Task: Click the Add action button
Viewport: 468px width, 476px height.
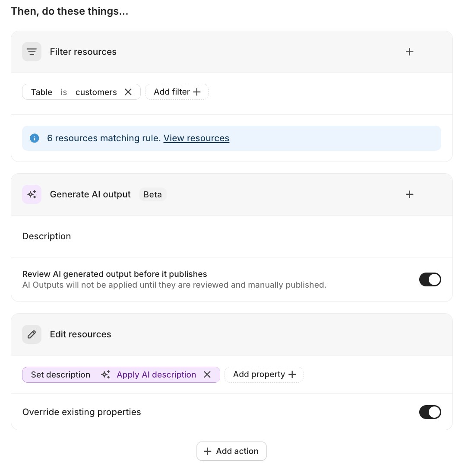Action: pos(231,451)
